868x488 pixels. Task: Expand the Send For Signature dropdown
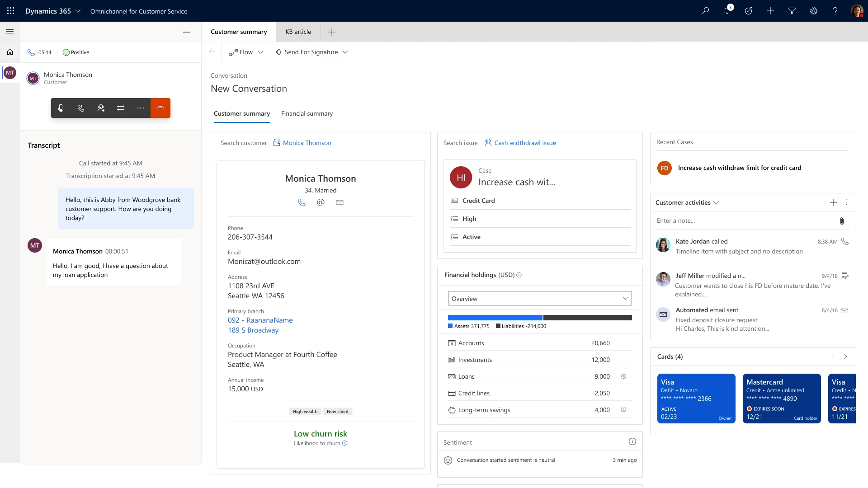(x=345, y=52)
